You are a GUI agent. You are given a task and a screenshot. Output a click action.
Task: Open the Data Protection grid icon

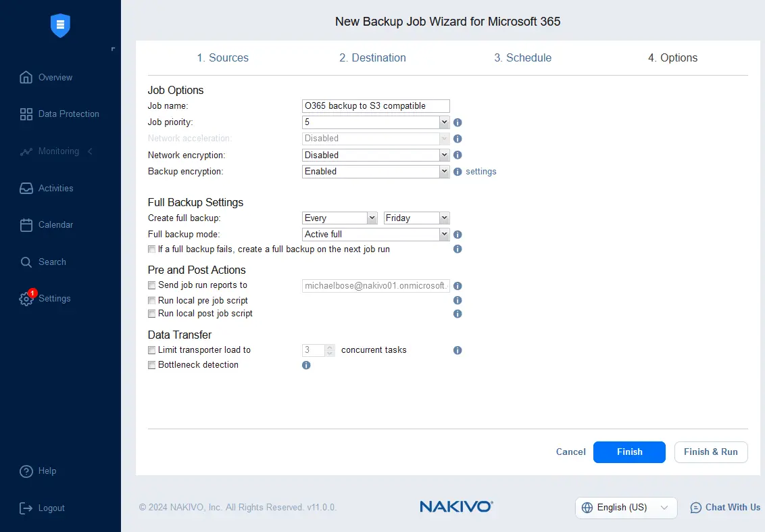coord(26,114)
